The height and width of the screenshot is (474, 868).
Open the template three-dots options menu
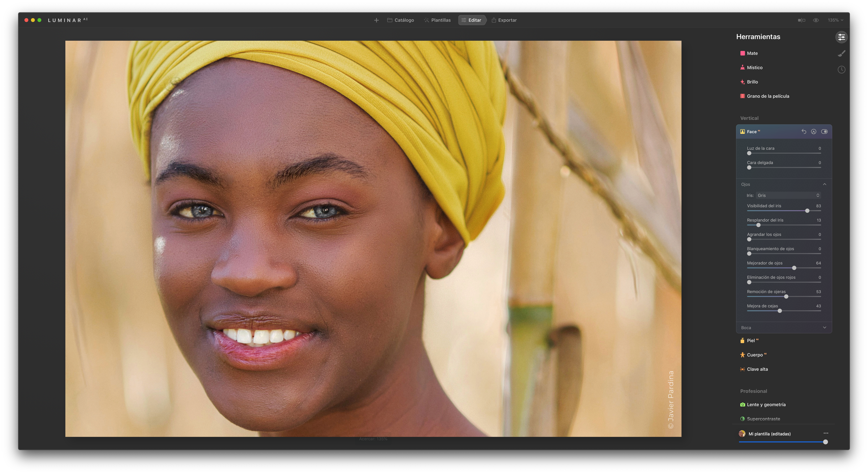coord(826,433)
